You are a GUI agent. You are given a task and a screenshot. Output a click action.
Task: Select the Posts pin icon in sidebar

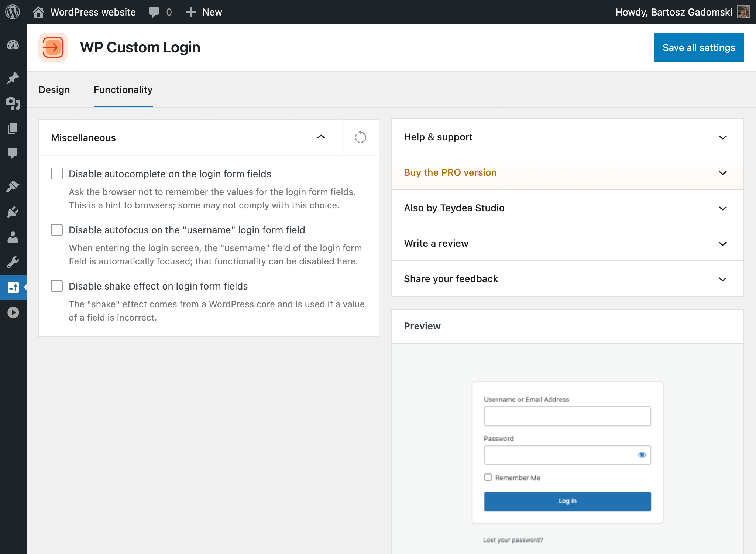(x=13, y=79)
